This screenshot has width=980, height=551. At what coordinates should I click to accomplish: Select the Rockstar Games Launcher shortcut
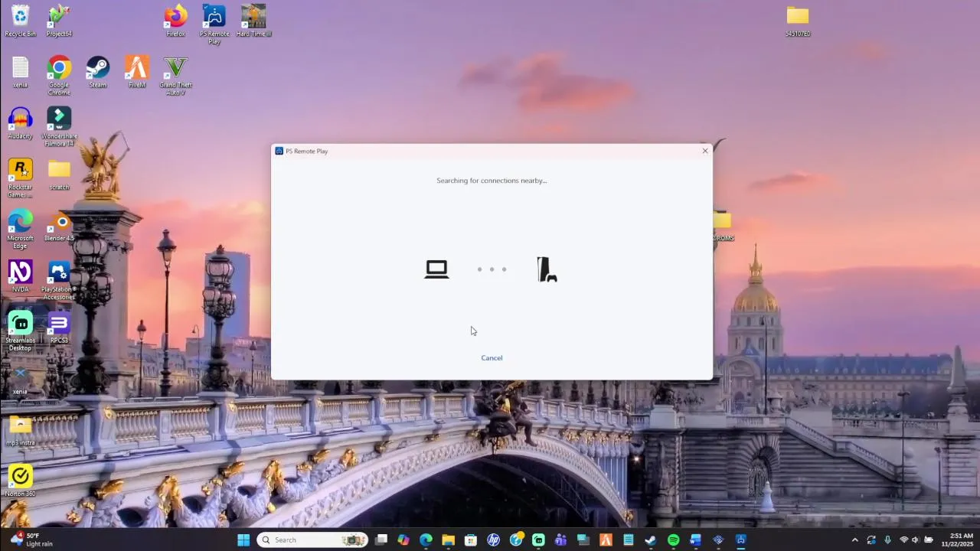point(21,178)
